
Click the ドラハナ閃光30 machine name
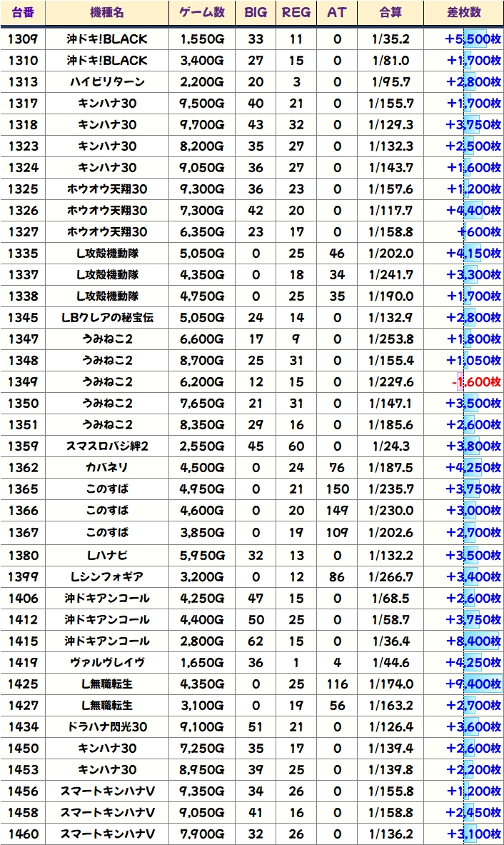[x=107, y=726]
